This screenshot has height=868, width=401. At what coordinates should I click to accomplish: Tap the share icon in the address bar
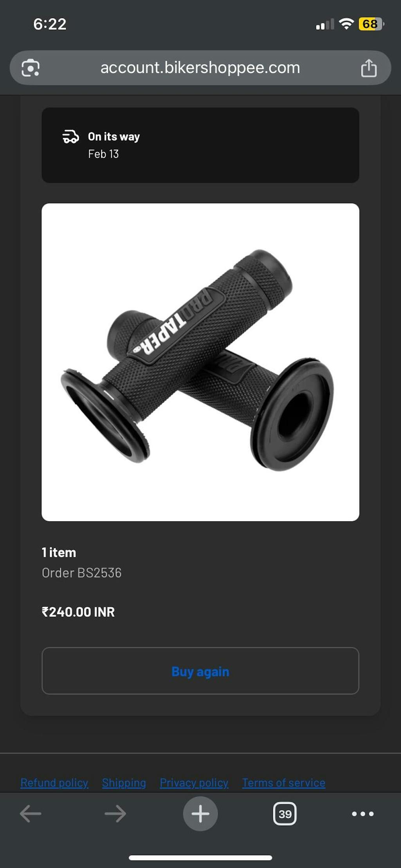(x=368, y=68)
